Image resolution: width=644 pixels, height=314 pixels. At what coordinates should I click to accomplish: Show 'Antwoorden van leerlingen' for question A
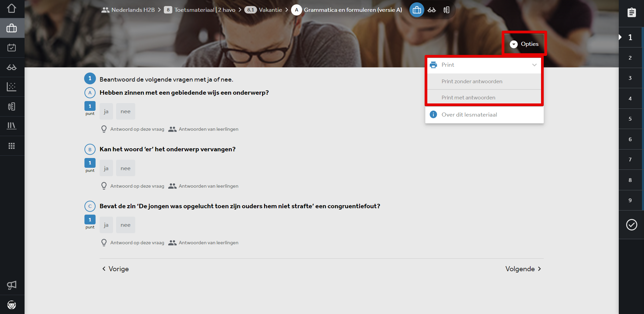tap(208, 129)
